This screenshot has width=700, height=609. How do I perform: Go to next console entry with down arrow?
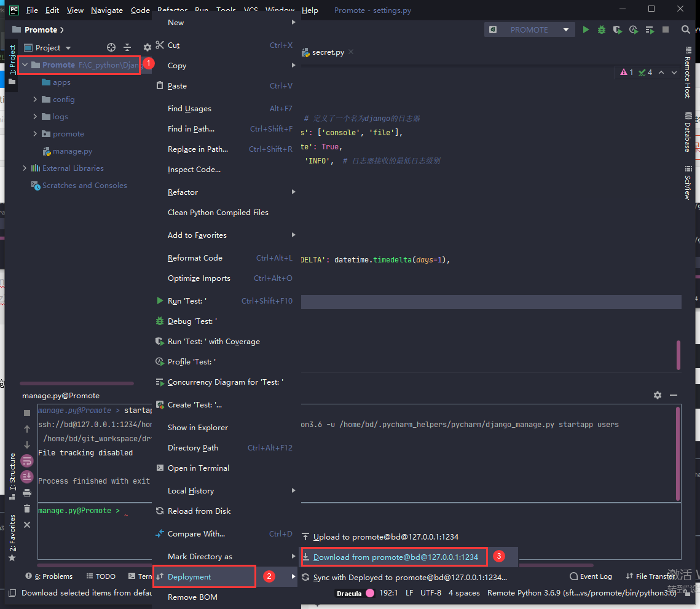click(x=27, y=445)
